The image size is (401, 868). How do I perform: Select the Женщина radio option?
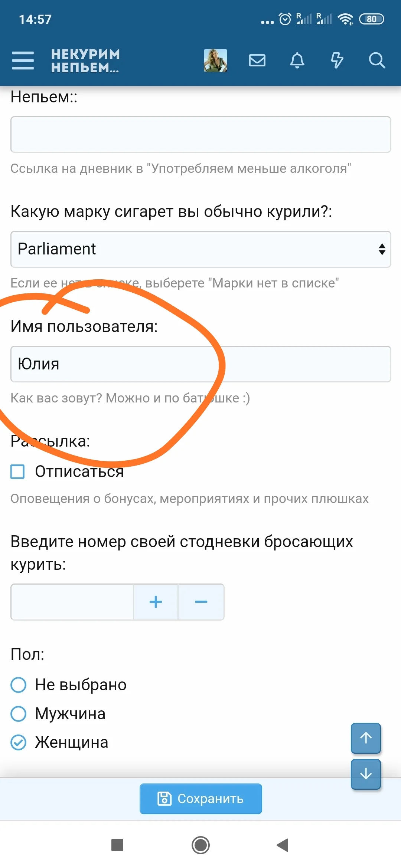point(19,742)
